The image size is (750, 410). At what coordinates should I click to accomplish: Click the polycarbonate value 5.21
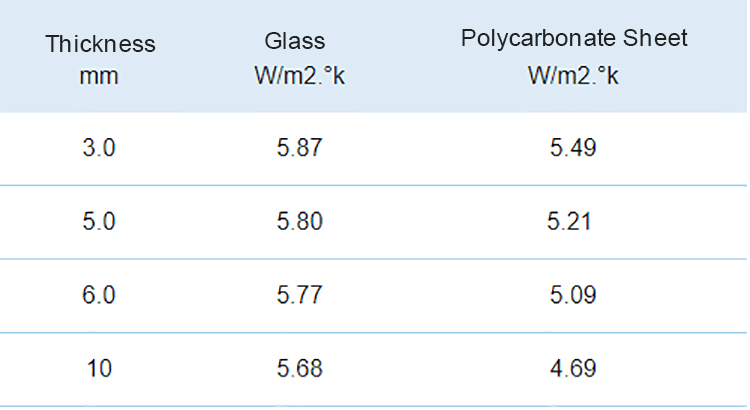tap(569, 222)
